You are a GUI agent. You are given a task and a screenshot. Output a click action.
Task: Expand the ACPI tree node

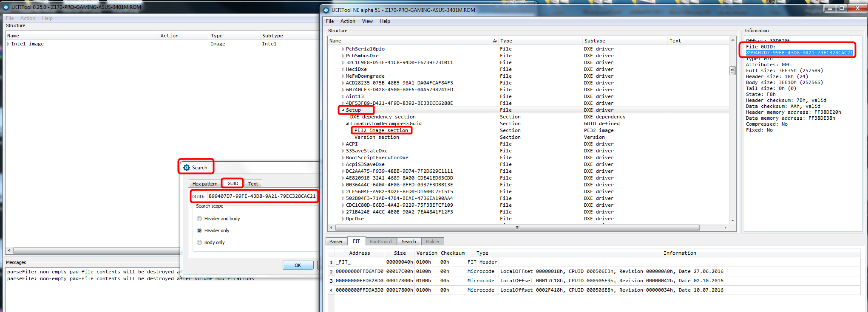point(343,144)
